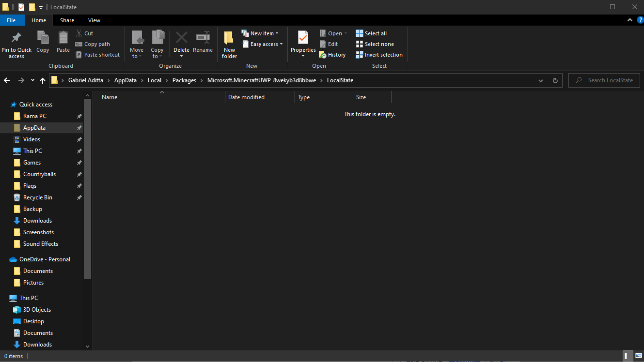Screen dimensions: 644x362
Task: Switch to large thumbnails view in status bar
Action: (638, 356)
